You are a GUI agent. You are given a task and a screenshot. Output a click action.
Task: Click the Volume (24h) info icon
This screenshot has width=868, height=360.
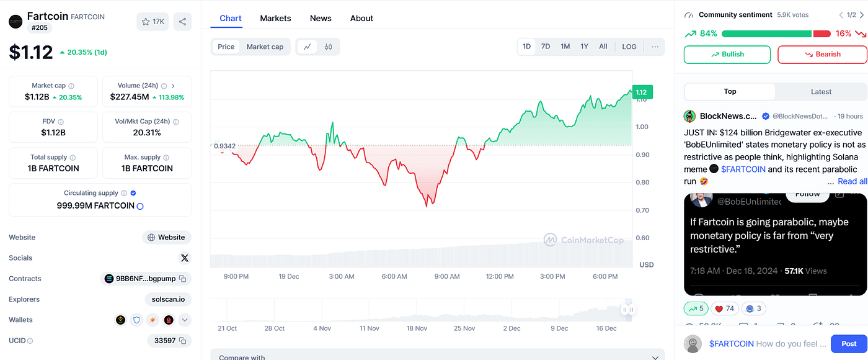point(164,86)
